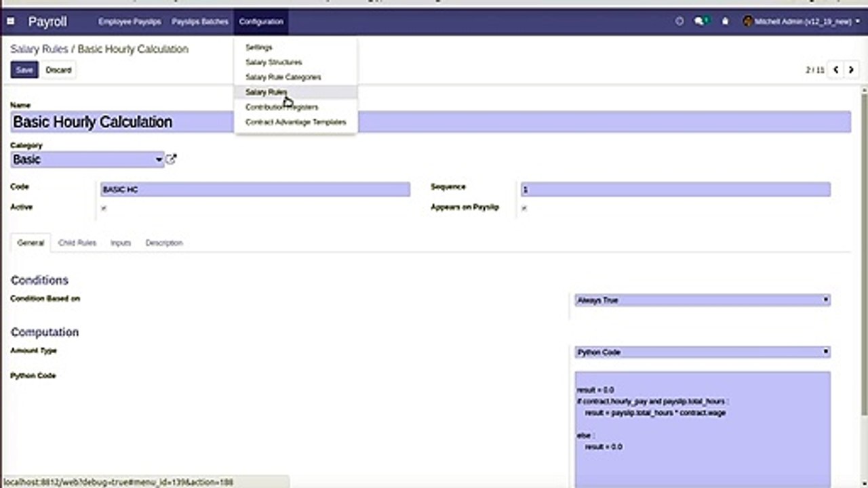Select Salary Rules menu entry
Screen dimensions: 868x488
[x=296, y=92]
